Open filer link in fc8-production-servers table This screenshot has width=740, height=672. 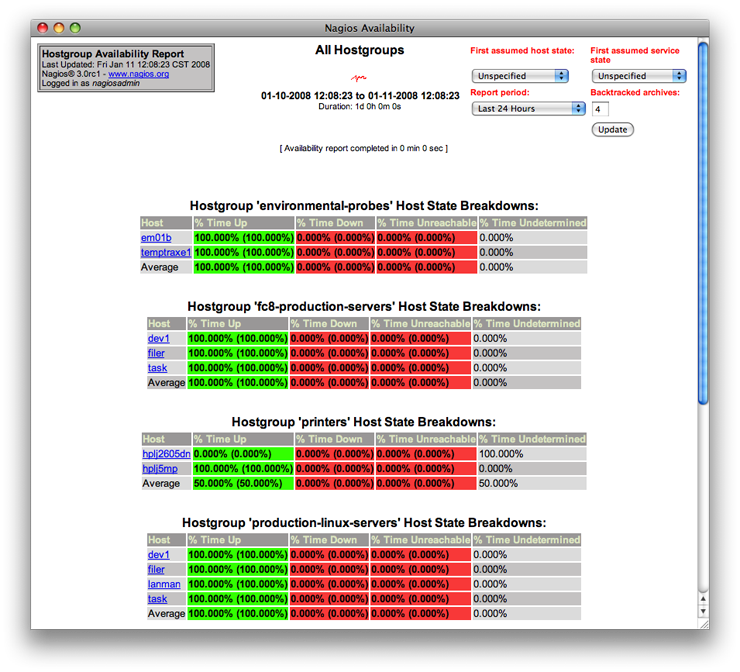tap(156, 353)
